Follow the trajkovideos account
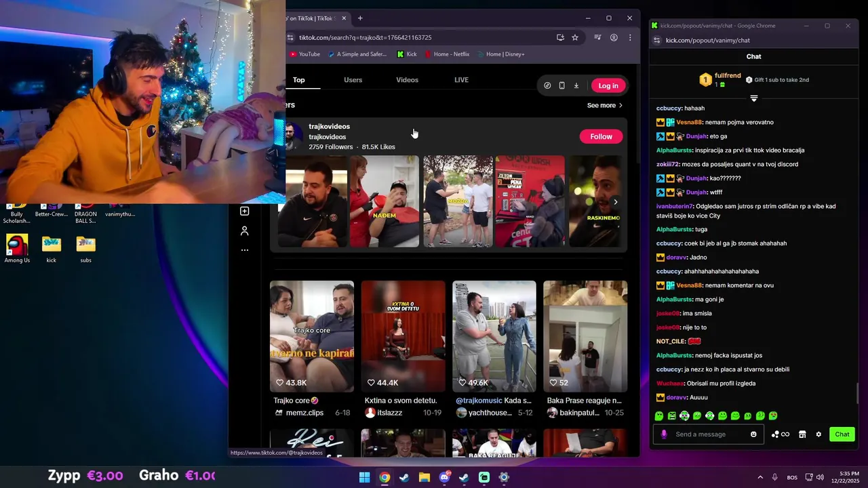 click(x=601, y=136)
